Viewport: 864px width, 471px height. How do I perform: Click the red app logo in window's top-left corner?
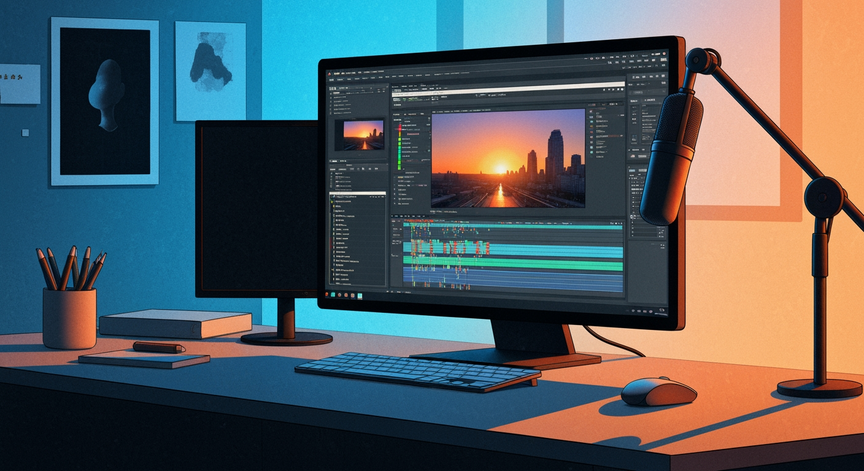click(330, 74)
